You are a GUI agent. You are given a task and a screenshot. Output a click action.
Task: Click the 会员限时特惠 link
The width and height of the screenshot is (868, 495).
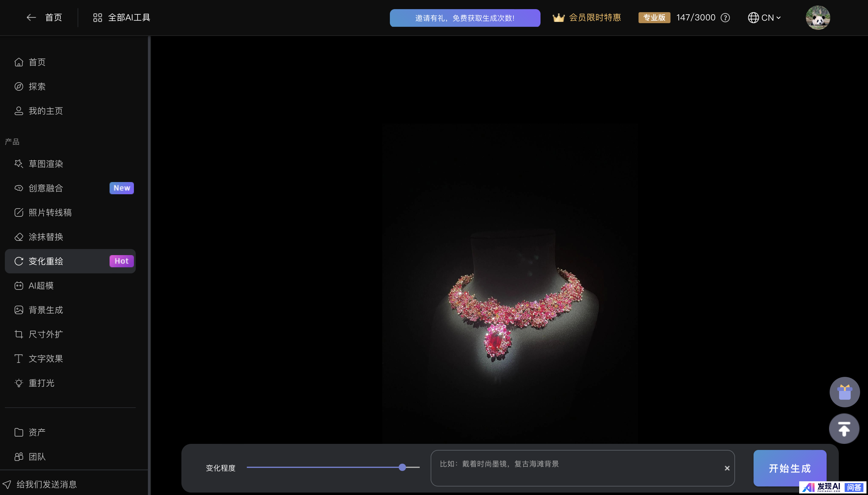(x=595, y=18)
